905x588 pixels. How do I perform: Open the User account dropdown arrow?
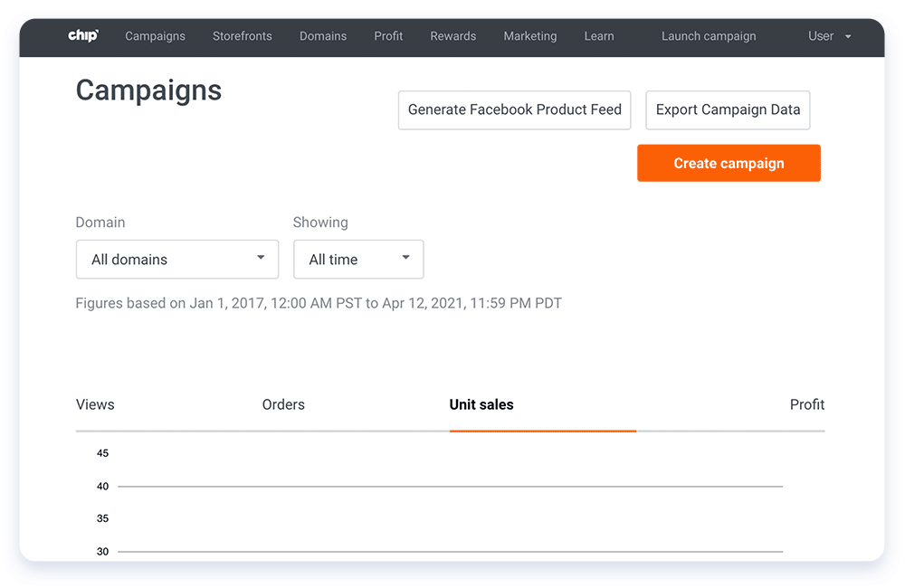coord(847,37)
